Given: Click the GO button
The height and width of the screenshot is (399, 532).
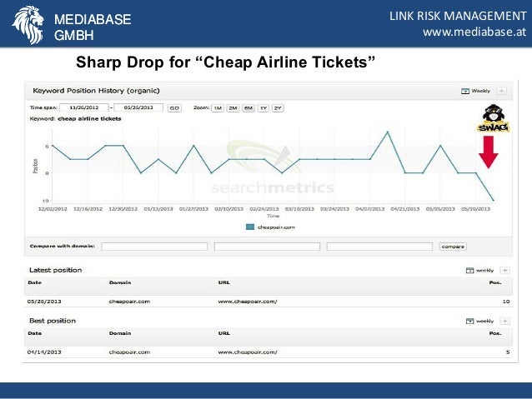Looking at the screenshot, I should [174, 108].
